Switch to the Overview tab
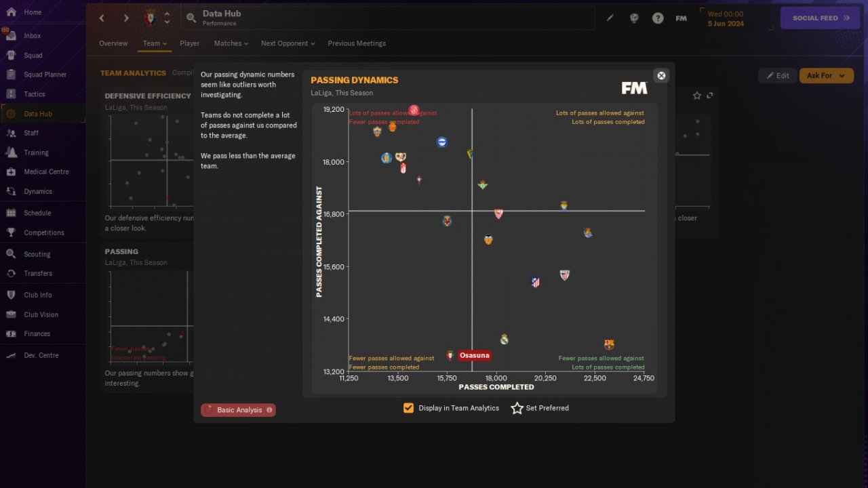Image resolution: width=868 pixels, height=488 pixels. coord(113,43)
